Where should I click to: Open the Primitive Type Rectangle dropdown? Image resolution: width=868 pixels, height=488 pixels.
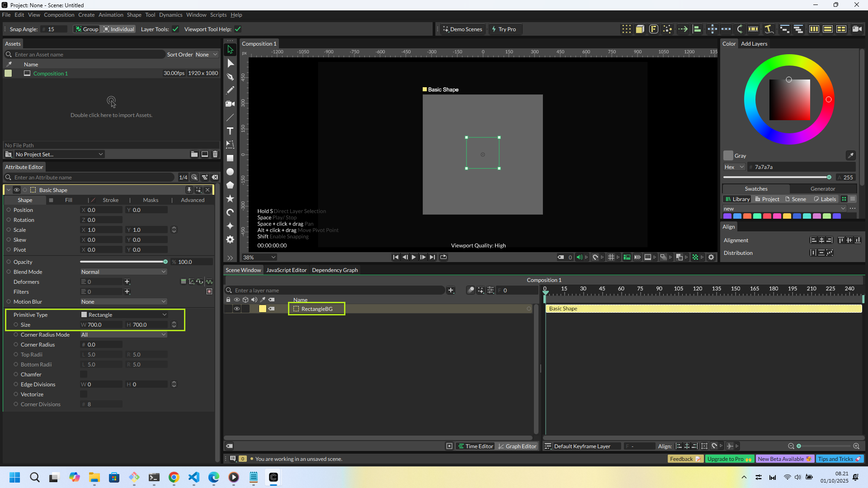[123, 315]
